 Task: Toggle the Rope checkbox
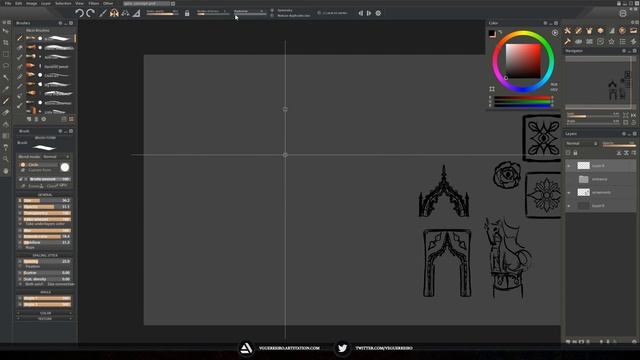(x=20, y=247)
